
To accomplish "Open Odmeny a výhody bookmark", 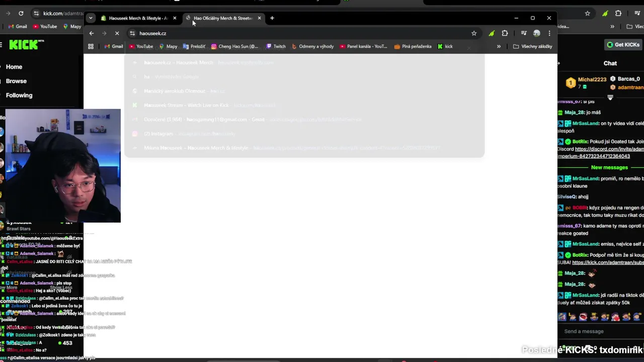I will (312, 46).
